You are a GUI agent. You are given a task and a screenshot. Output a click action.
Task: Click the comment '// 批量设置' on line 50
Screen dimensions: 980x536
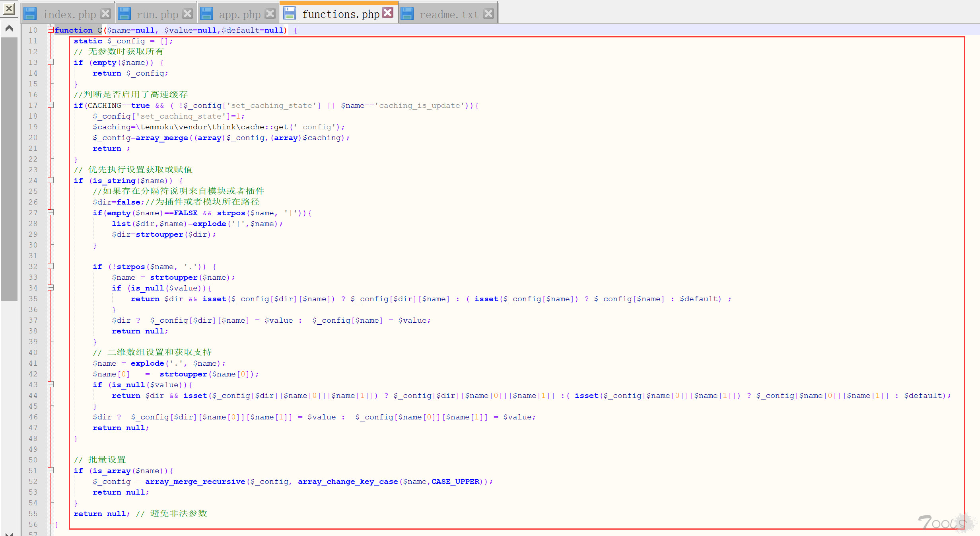click(x=100, y=460)
